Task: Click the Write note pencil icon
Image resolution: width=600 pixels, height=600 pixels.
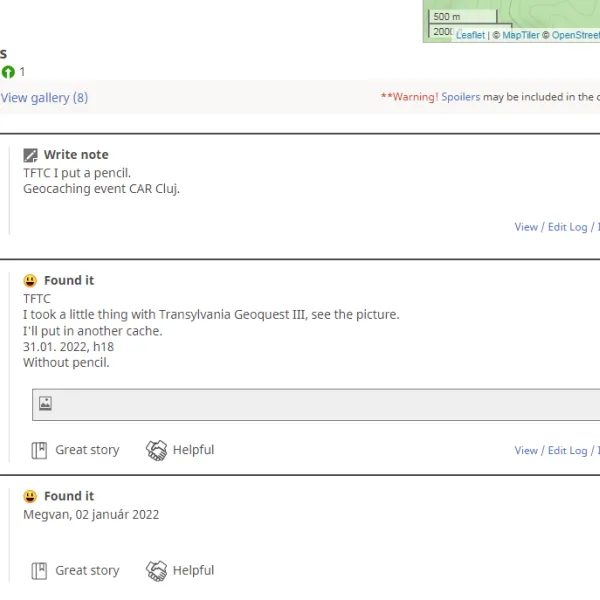Action: click(30, 155)
